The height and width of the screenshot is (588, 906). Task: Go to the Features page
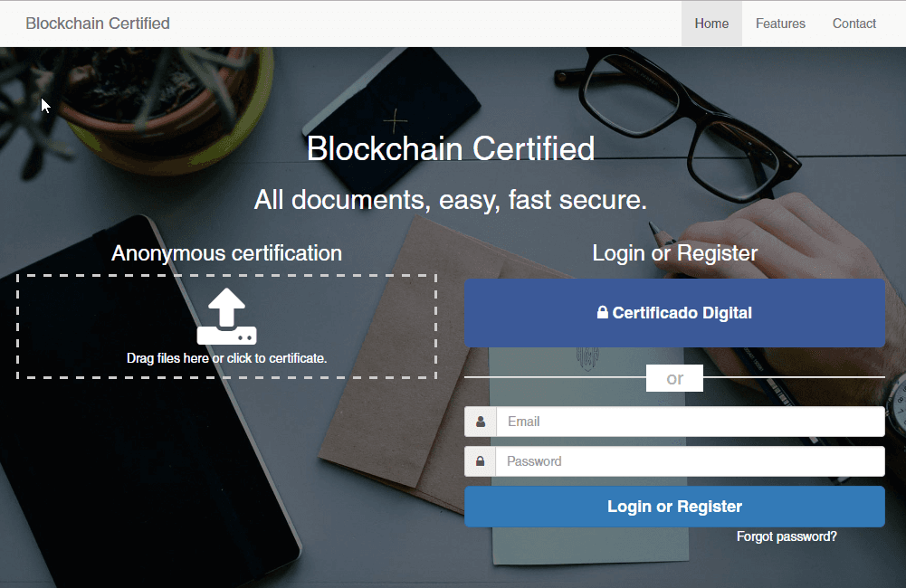780,24
